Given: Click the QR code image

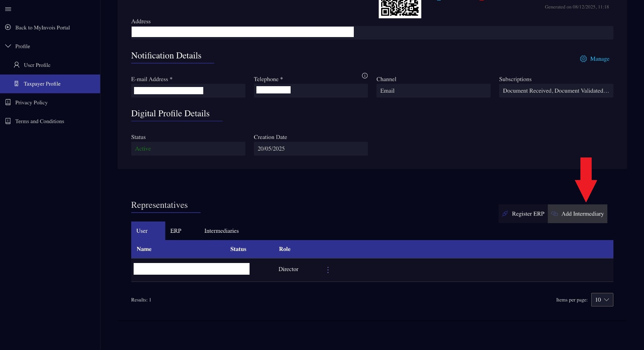Looking at the screenshot, I should pos(400,8).
